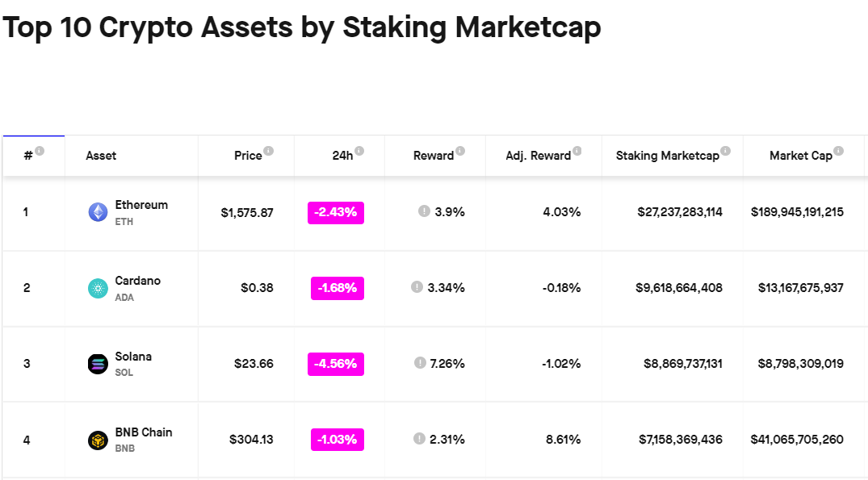This screenshot has height=480, width=868.
Task: Click info icon beside Ethereum's 3.9% reward
Action: coord(424,211)
